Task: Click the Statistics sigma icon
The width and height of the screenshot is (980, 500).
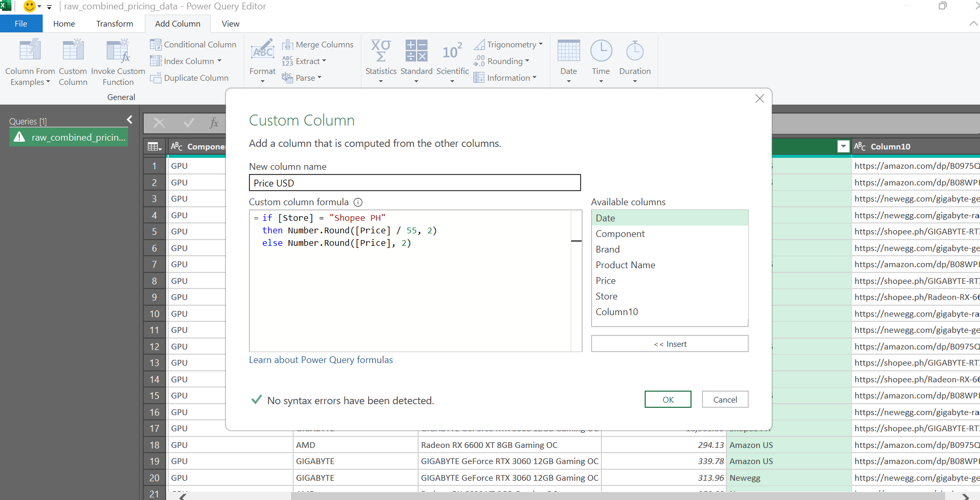Action: 381,52
